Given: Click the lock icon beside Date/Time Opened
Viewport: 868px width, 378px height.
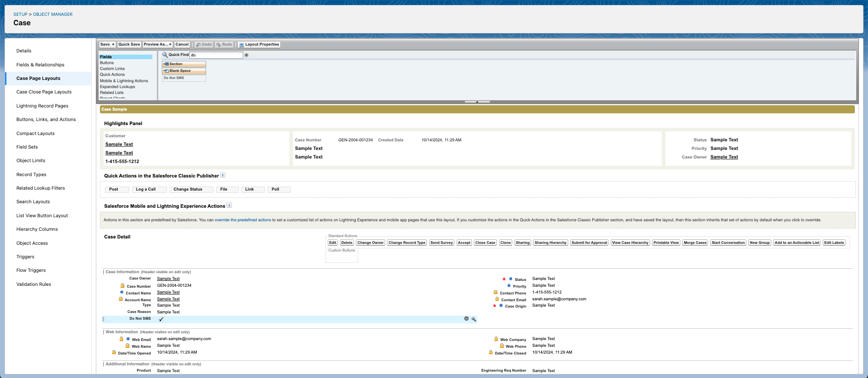Looking at the screenshot, I should tap(114, 352).
